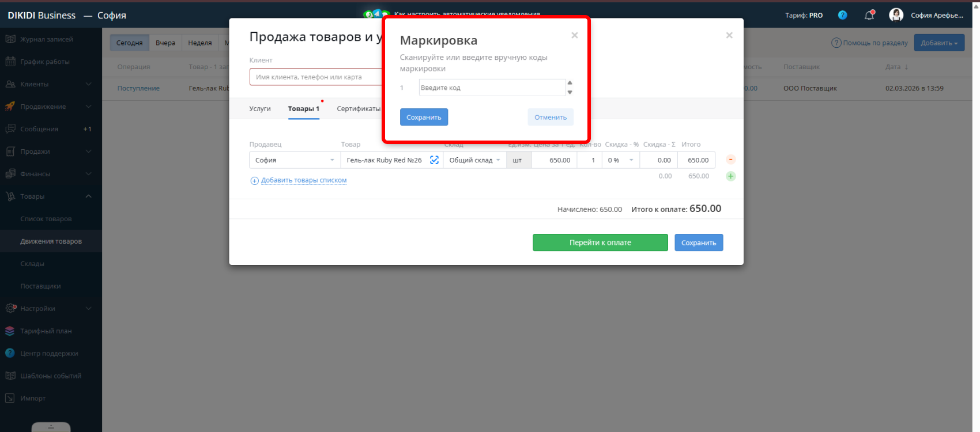Open the discount percent dropdown
Image resolution: width=980 pixels, height=432 pixels.
621,160
